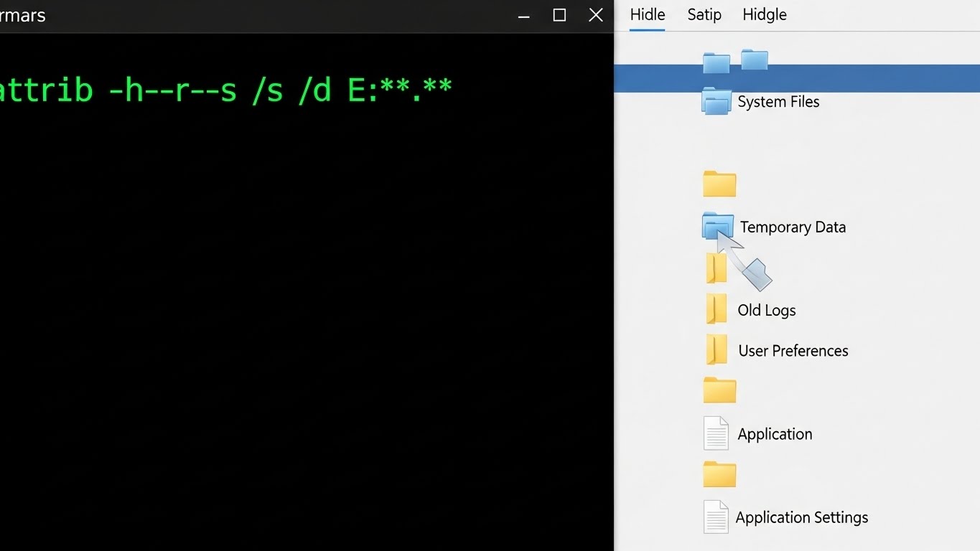Click the User Preferences label

click(793, 351)
